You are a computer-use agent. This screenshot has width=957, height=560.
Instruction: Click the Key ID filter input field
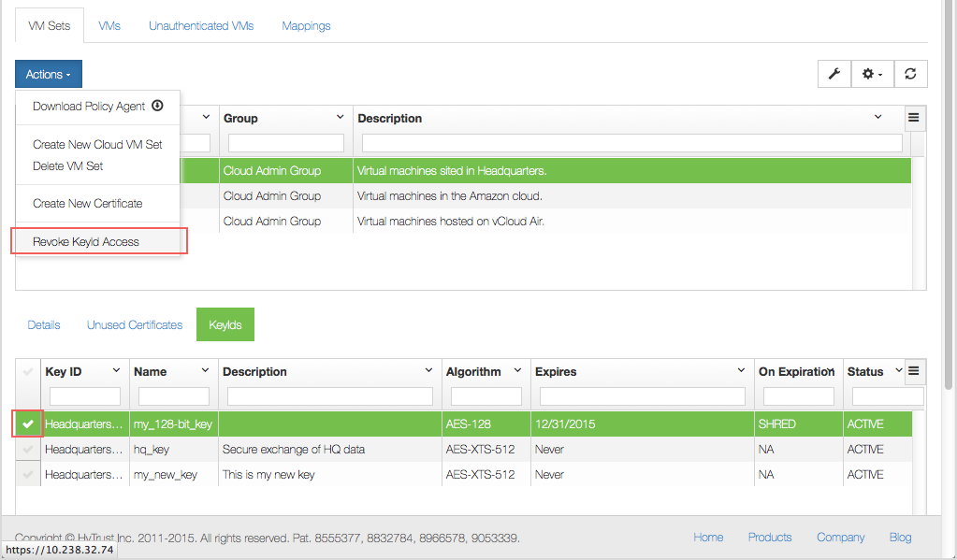(84, 395)
